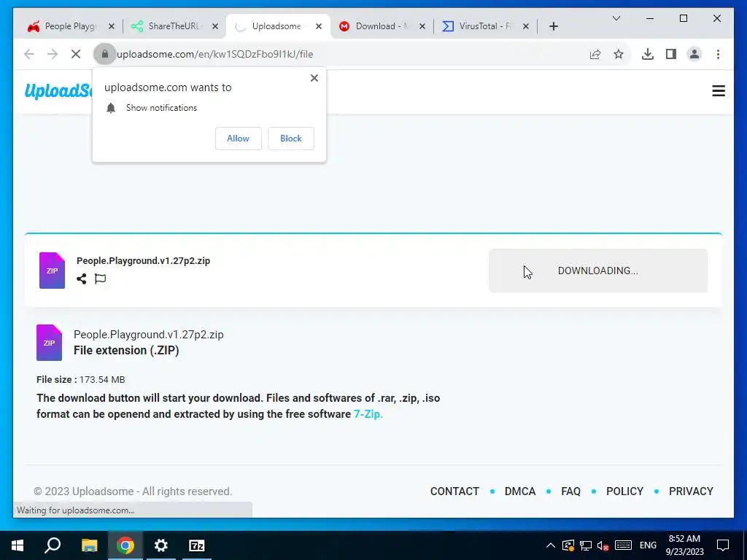Click the Chrome taskbar icon
Image resolution: width=747 pixels, height=560 pixels.
click(125, 545)
